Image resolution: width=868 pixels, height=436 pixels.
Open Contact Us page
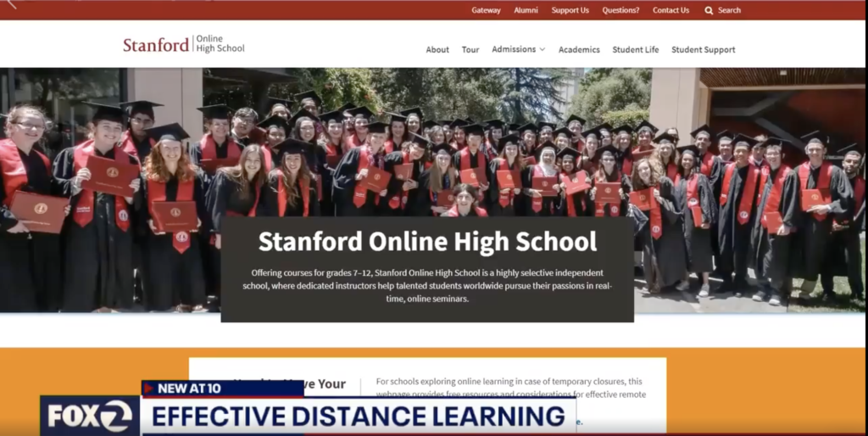[671, 10]
